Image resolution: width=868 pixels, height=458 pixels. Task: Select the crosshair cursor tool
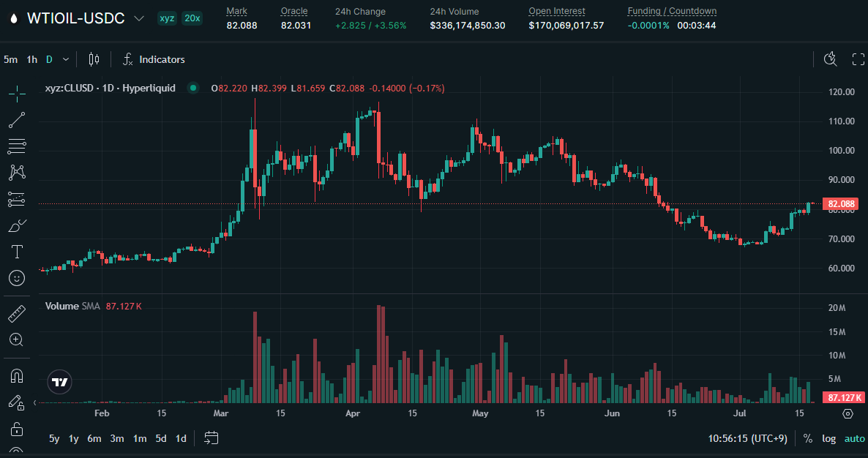17,94
